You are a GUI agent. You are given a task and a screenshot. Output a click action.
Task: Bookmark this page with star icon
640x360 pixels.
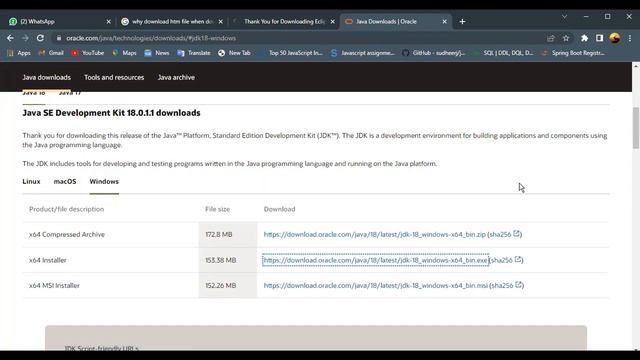point(566,38)
